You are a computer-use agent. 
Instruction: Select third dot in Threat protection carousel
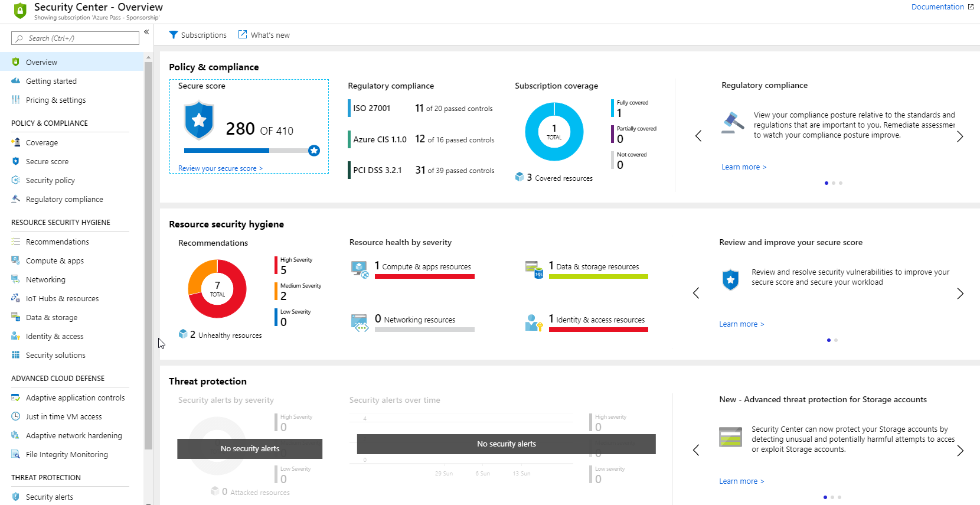(839, 497)
